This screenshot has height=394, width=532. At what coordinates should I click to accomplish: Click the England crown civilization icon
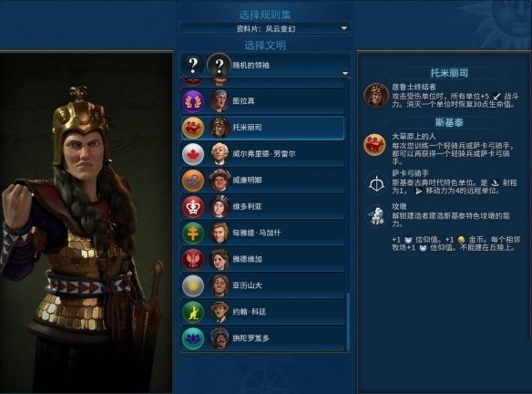(193, 207)
